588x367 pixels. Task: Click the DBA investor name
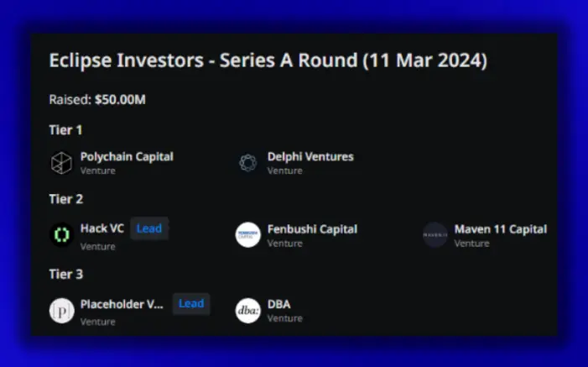[278, 304]
